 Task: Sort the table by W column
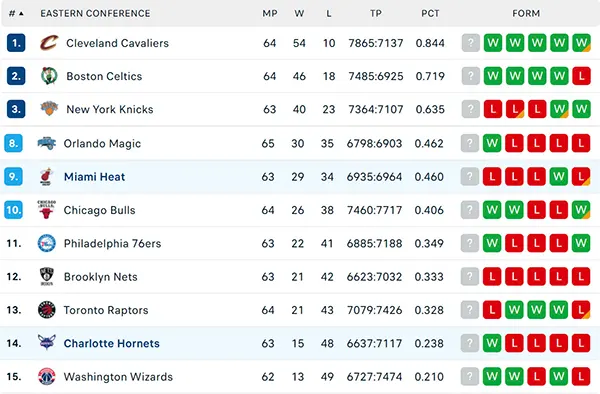tap(299, 13)
